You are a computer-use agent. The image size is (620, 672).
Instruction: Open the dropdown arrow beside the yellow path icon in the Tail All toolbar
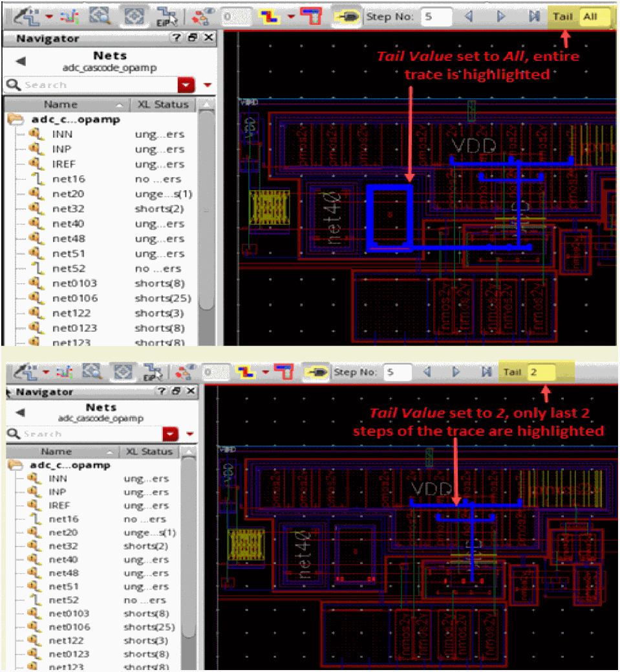[x=292, y=17]
